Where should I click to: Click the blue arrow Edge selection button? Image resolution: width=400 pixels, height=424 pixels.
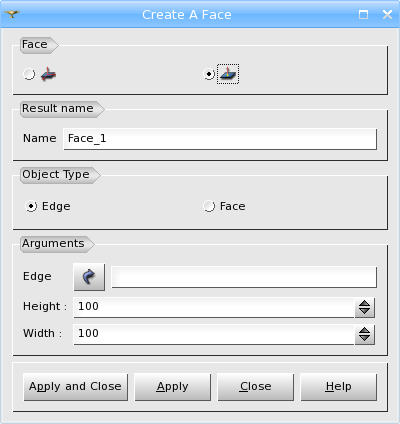(x=89, y=277)
